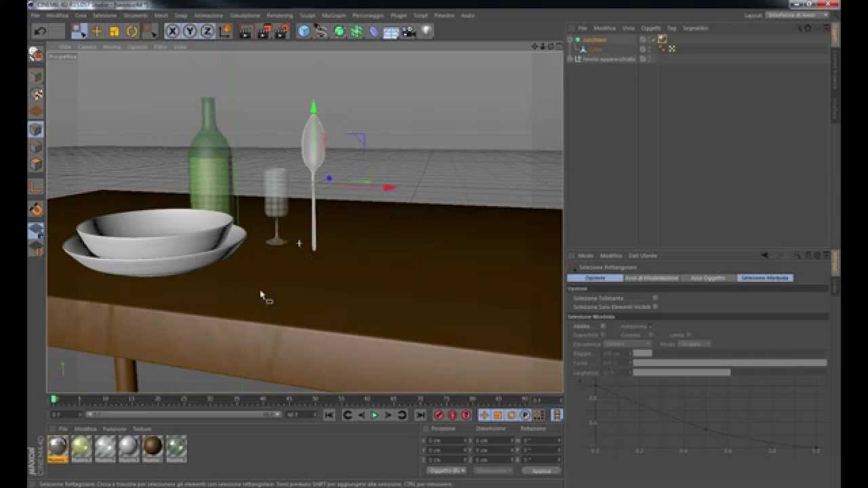Image resolution: width=868 pixels, height=488 pixels.
Task: Toggle the Superficie checkbox
Action: 603,335
